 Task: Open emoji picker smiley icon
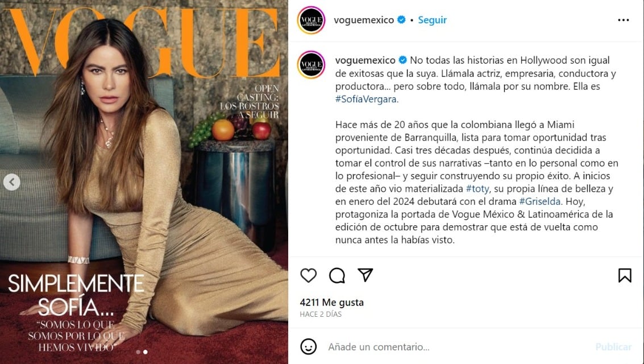click(x=309, y=347)
